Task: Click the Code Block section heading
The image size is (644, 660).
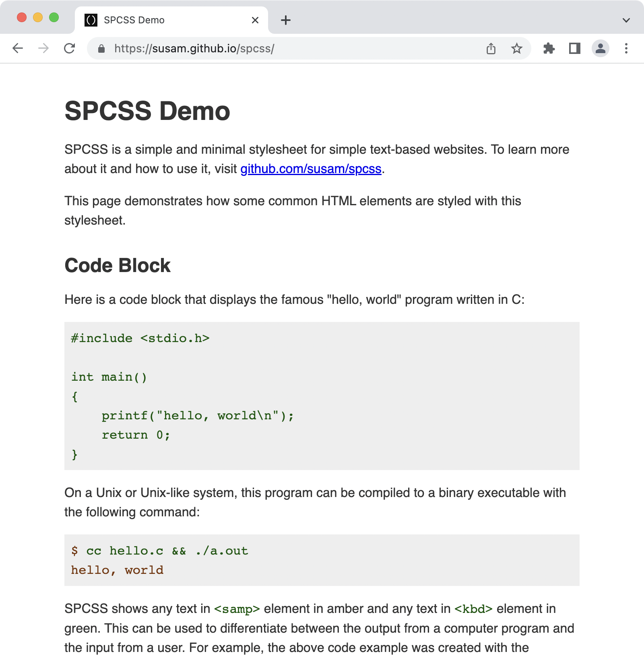Action: tap(118, 266)
